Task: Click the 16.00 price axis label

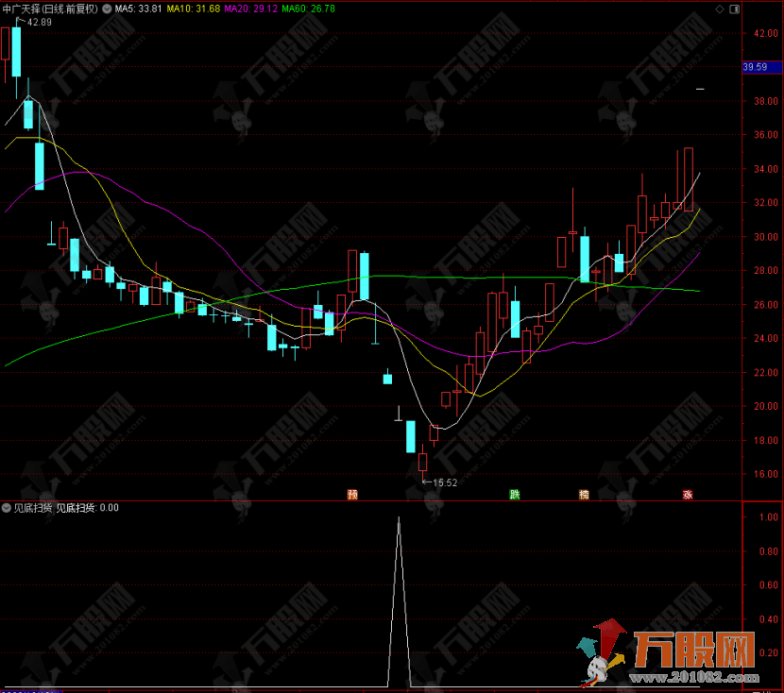Action: (765, 474)
